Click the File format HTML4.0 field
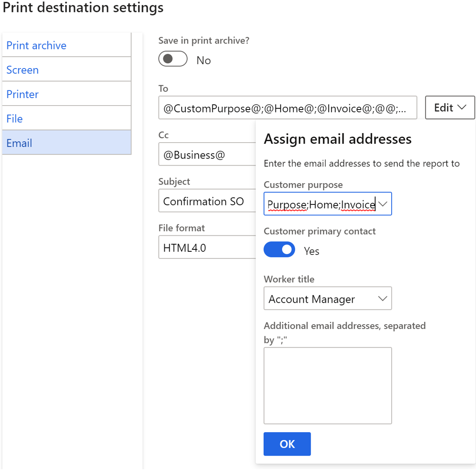Image resolution: width=476 pixels, height=476 pixels. (x=207, y=247)
